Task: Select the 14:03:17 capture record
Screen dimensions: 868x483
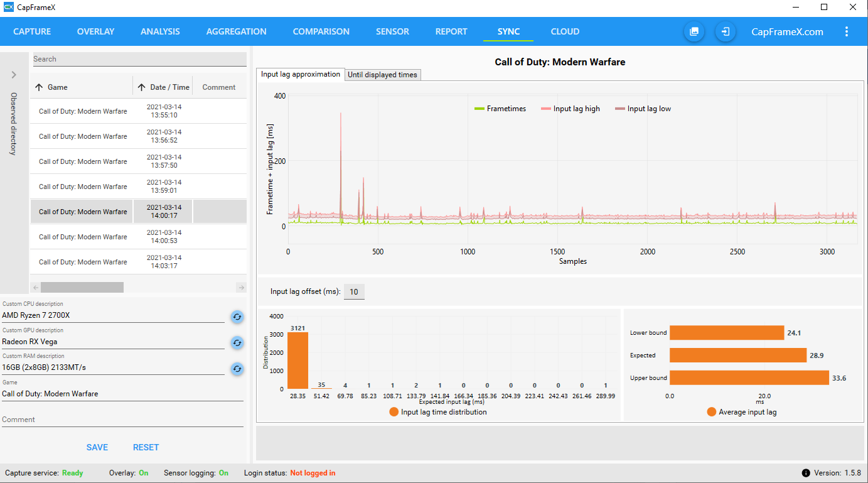Action: click(138, 262)
